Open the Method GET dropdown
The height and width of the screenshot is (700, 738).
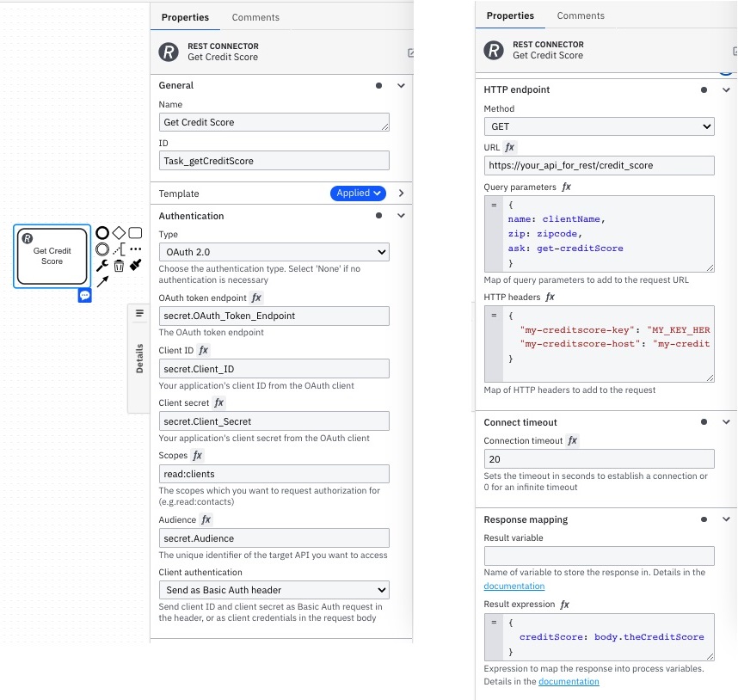(600, 126)
